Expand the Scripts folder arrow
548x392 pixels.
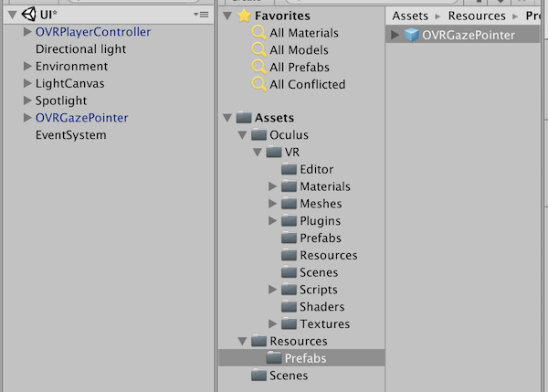click(x=272, y=290)
